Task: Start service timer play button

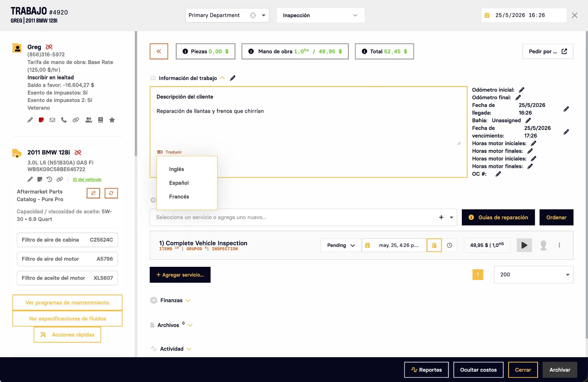Action: click(x=524, y=245)
